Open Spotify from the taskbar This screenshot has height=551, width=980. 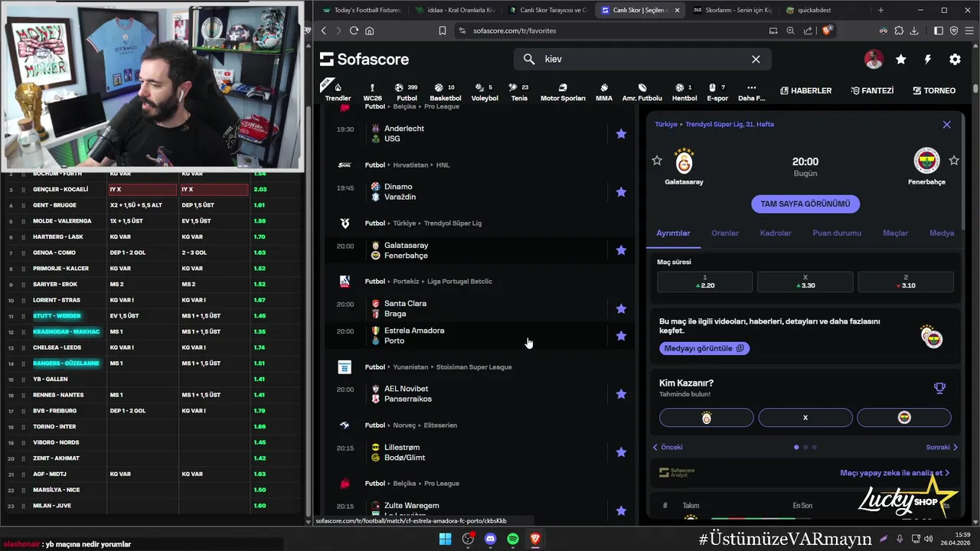tap(513, 539)
